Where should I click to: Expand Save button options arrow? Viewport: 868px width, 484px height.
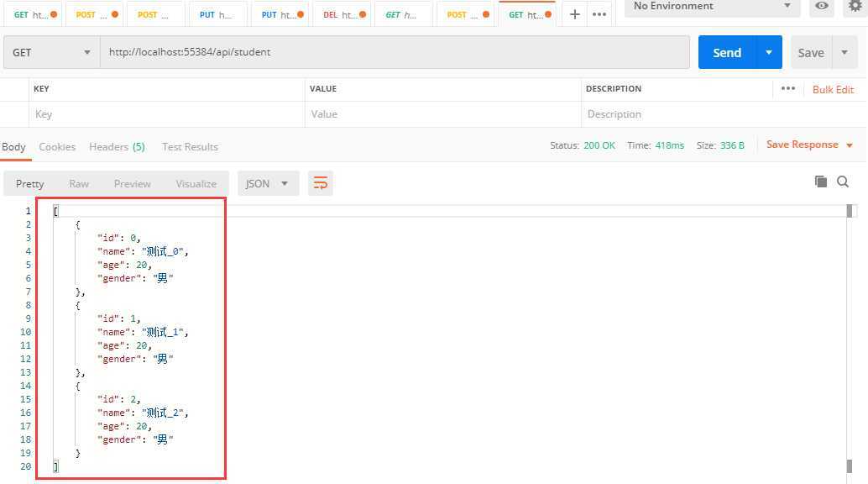coord(844,52)
